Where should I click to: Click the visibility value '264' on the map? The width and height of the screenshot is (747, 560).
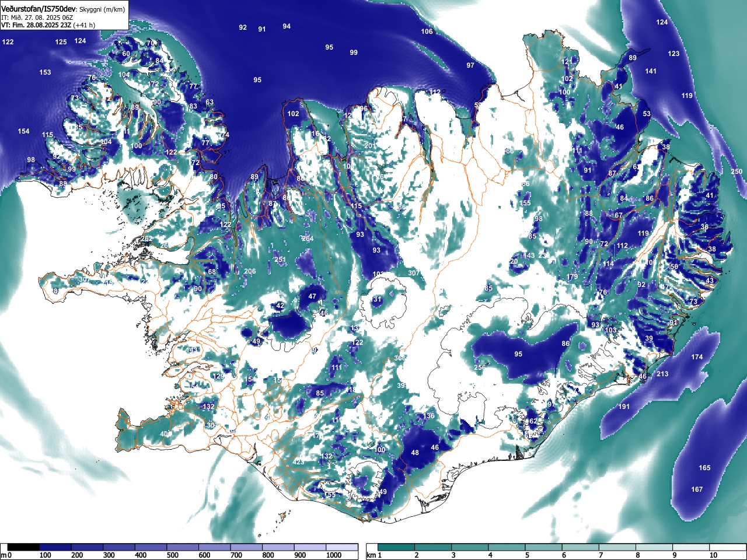pos(308,239)
